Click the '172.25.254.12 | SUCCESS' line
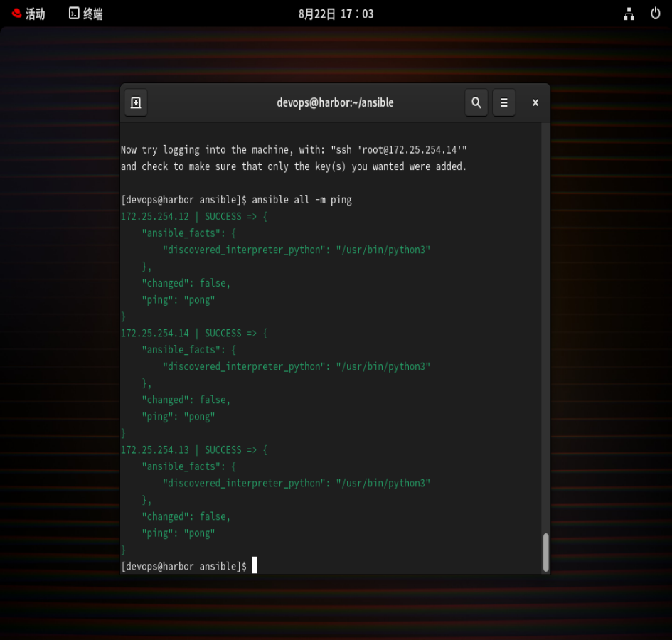 pyautogui.click(x=194, y=216)
